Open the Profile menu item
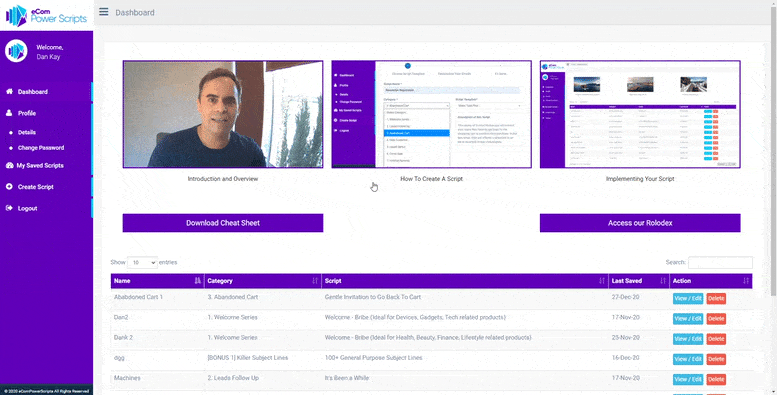This screenshot has width=777, height=395. coord(27,113)
